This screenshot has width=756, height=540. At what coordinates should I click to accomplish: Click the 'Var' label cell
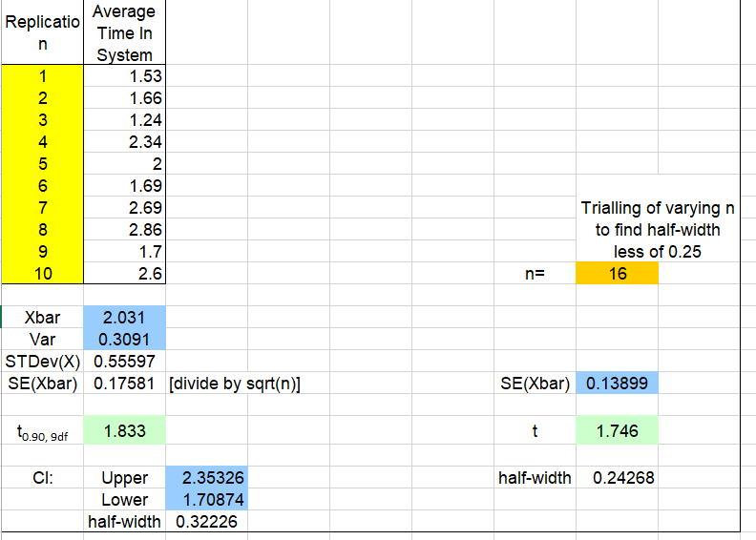(42, 339)
